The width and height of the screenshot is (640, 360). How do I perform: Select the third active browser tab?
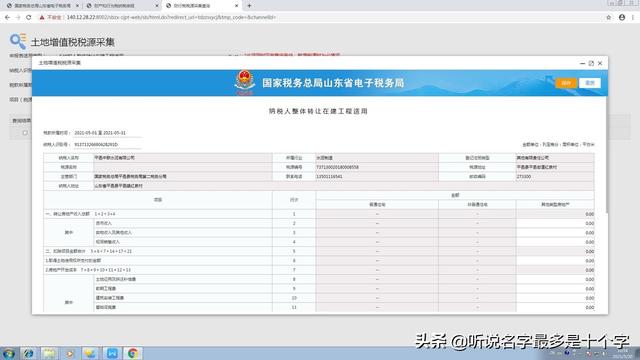click(x=202, y=6)
